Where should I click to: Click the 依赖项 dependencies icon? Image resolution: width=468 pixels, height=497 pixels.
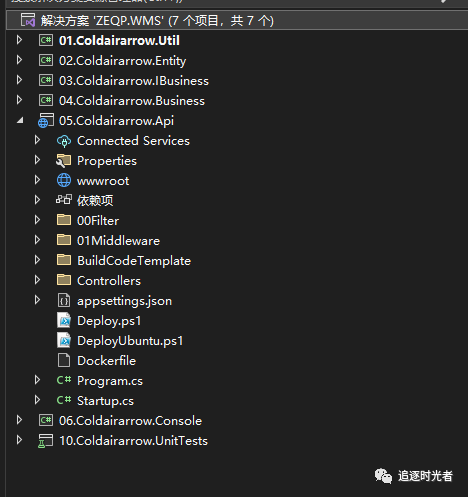point(64,200)
